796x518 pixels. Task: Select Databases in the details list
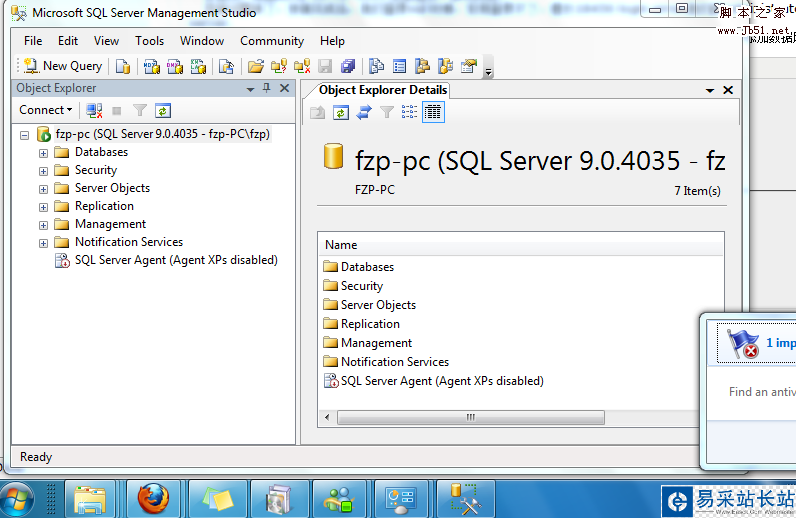[367, 267]
